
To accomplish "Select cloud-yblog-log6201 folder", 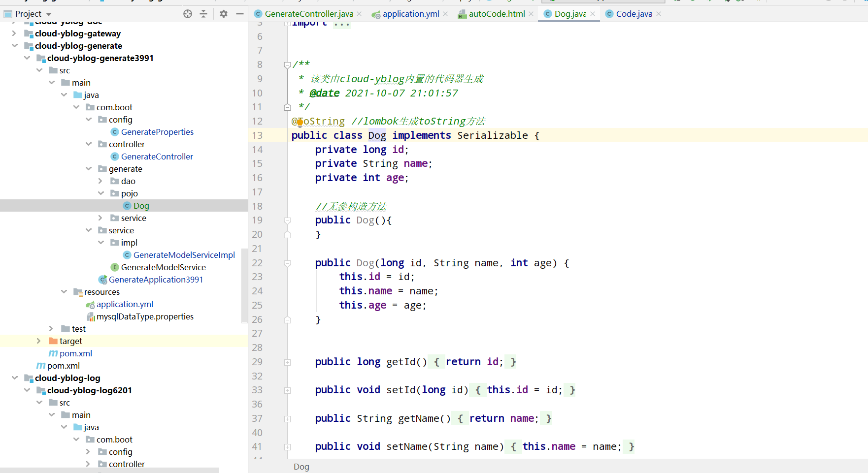I will (89, 390).
